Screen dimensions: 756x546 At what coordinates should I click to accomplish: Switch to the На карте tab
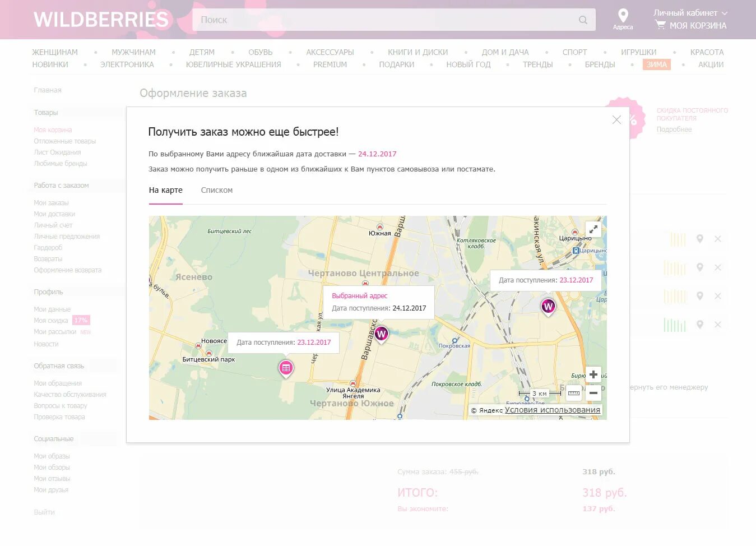[x=165, y=190]
